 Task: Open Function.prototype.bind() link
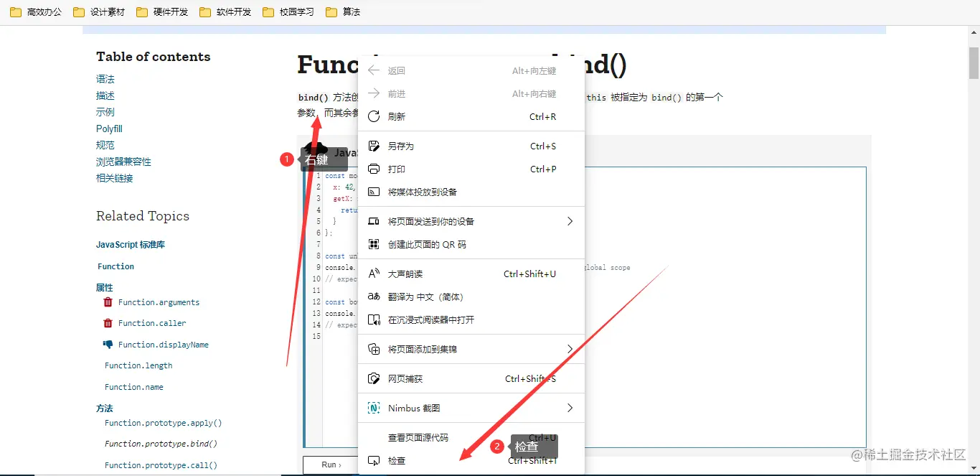(161, 444)
